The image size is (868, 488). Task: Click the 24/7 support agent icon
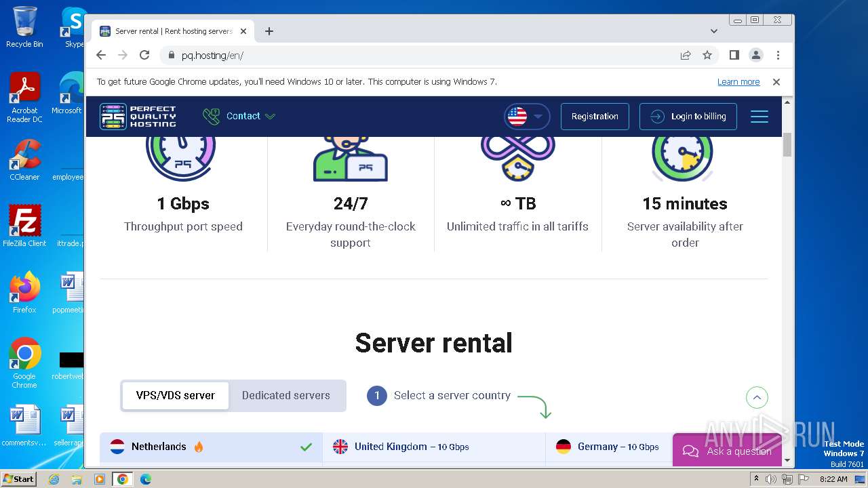pyautogui.click(x=351, y=159)
